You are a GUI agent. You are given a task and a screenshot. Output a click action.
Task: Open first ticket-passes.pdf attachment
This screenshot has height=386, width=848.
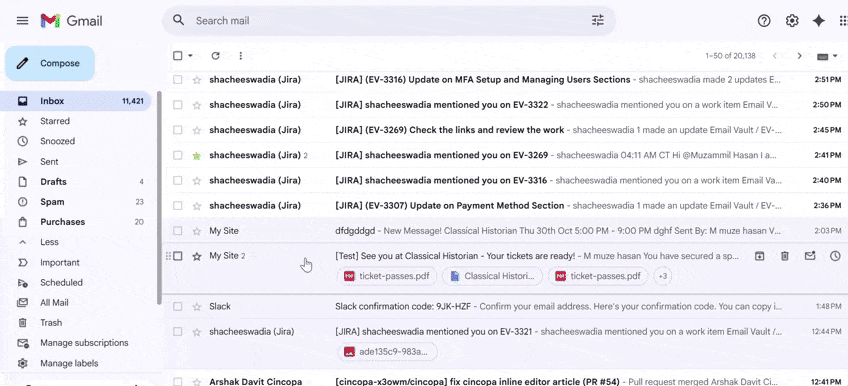[x=387, y=276]
